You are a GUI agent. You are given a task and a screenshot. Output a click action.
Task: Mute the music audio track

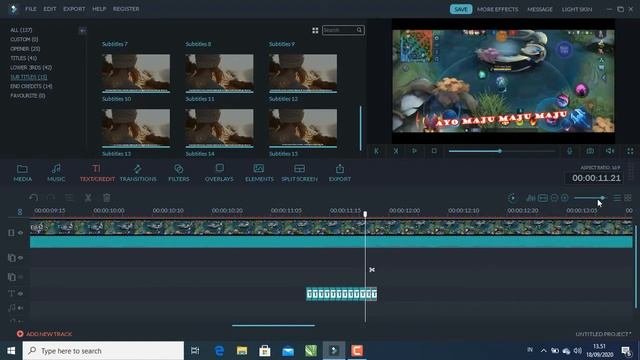[x=20, y=308]
